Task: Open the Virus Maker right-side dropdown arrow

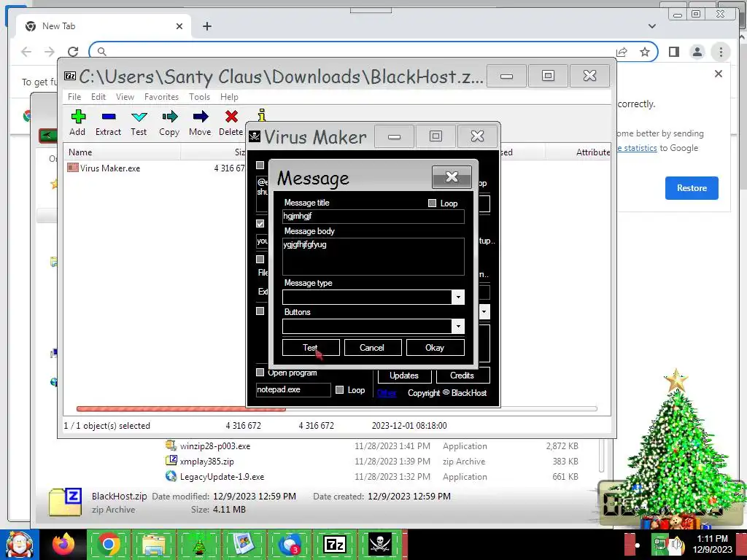Action: (x=484, y=312)
